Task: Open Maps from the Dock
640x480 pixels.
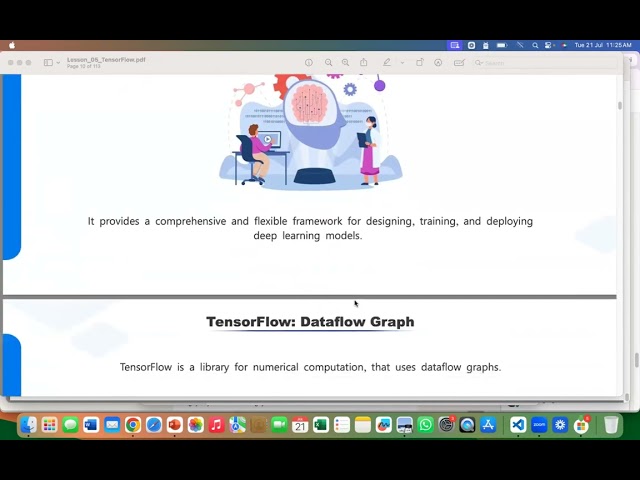Action: [x=237, y=425]
